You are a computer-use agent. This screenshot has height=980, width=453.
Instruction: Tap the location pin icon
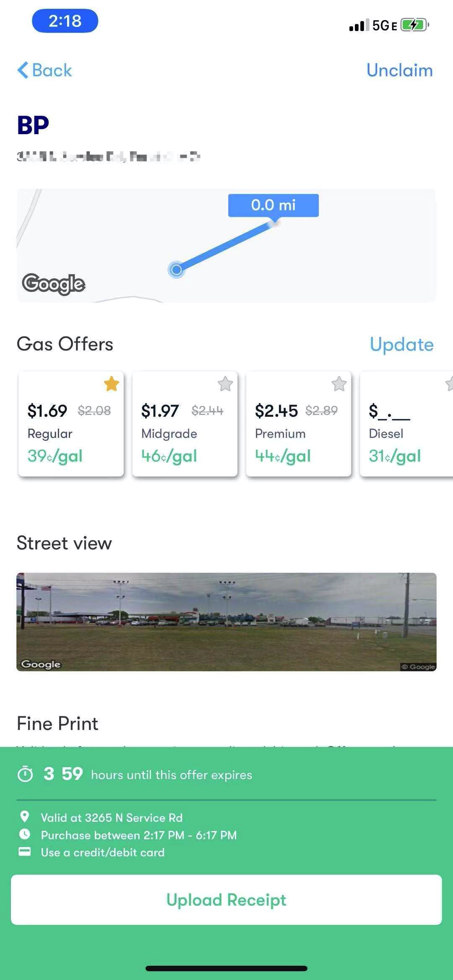click(x=25, y=816)
